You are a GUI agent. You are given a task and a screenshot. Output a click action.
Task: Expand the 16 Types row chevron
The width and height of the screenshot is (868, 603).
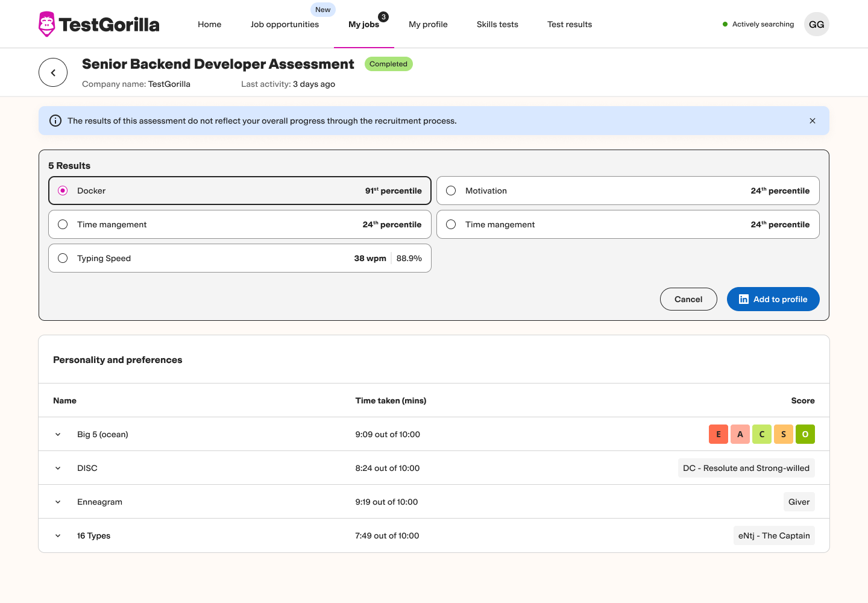pyautogui.click(x=58, y=535)
